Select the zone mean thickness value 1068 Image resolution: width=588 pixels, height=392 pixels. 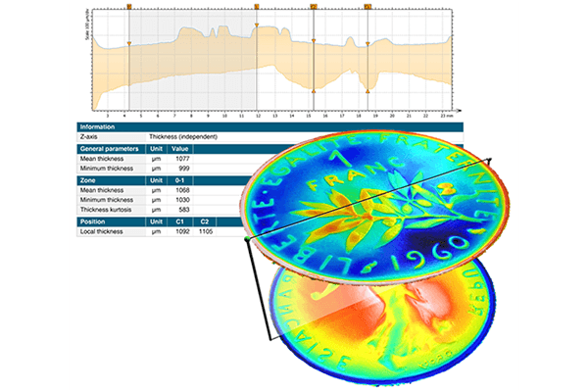[182, 190]
